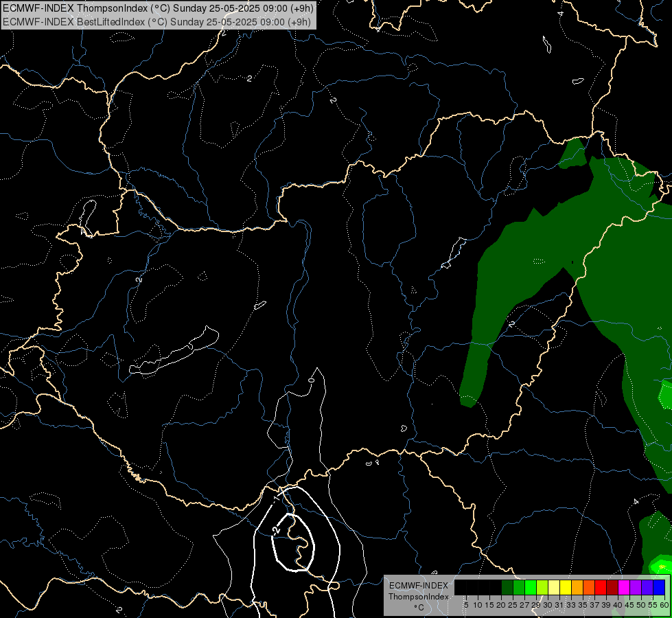
Task: Select the indigo 50–55 legend swatch
Action: (647, 587)
